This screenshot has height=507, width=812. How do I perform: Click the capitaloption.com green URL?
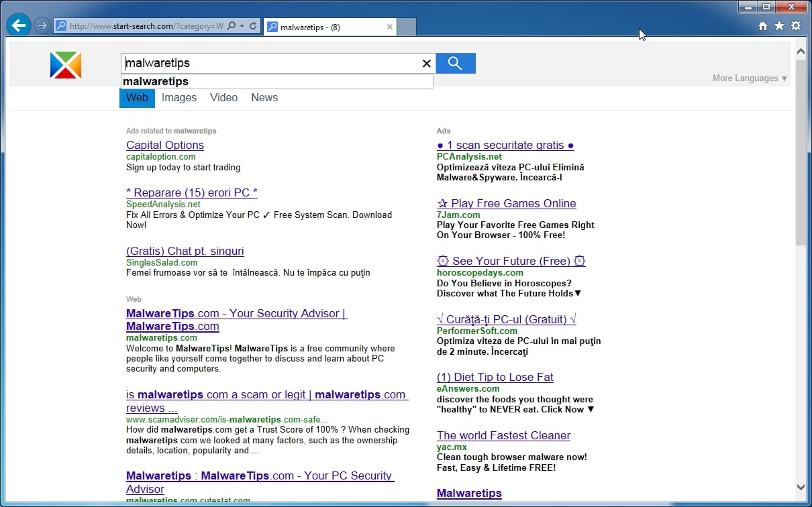click(161, 157)
